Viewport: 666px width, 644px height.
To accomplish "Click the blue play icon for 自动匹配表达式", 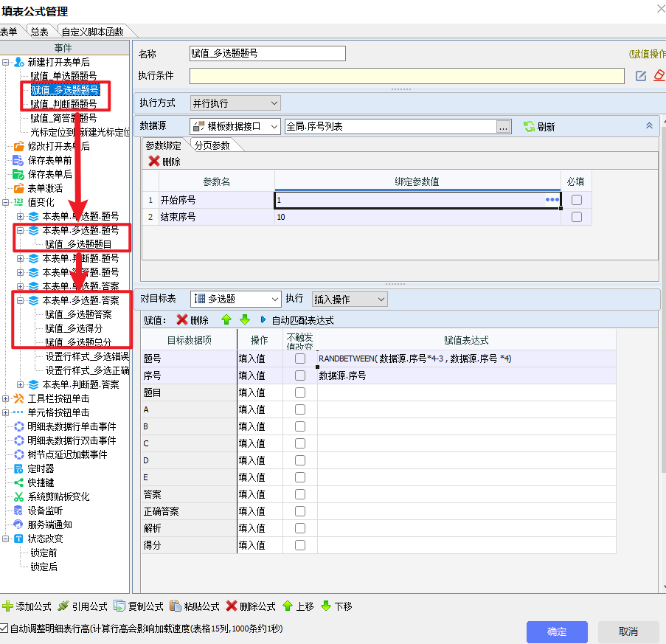I will pos(263,320).
